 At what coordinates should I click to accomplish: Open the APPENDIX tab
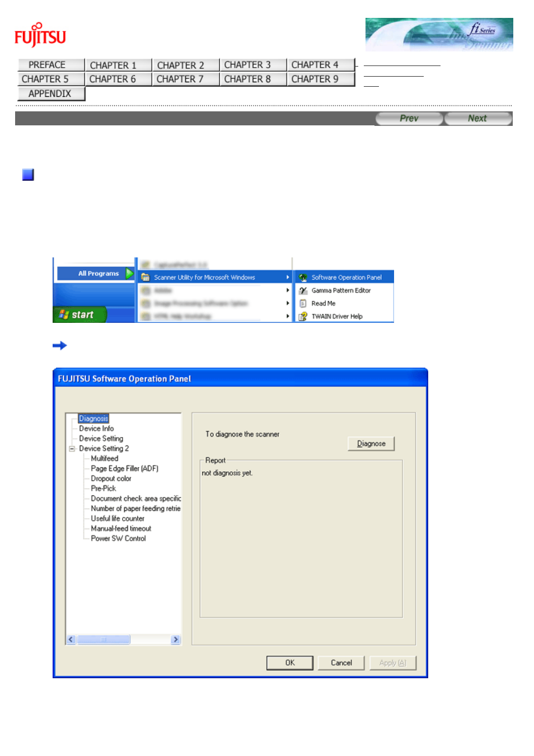point(51,93)
